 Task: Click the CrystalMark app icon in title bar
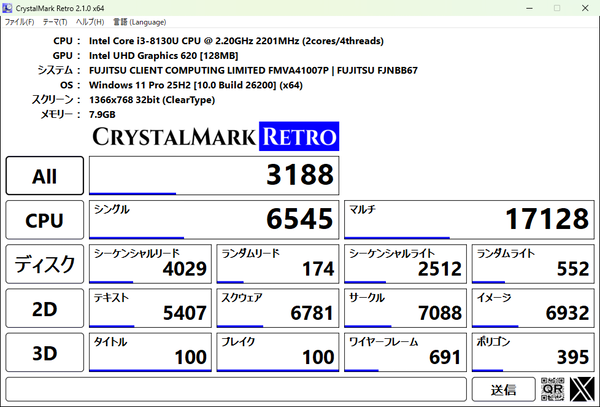click(7, 8)
